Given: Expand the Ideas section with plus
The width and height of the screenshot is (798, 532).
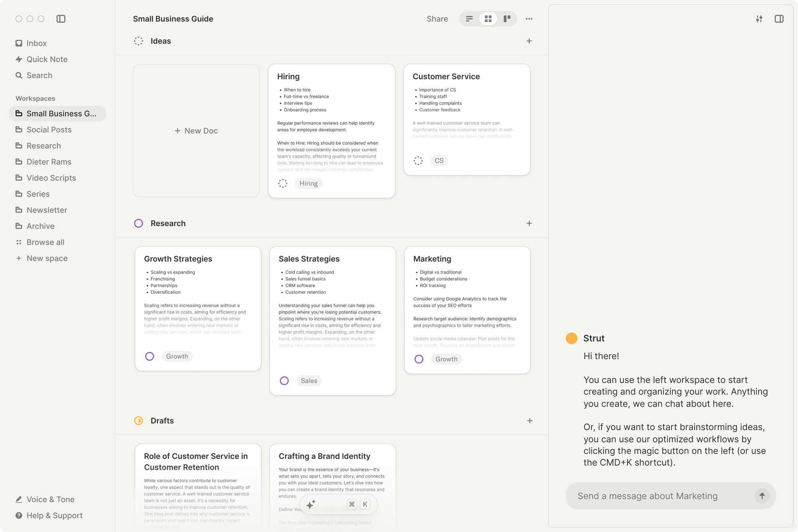Looking at the screenshot, I should [529, 41].
